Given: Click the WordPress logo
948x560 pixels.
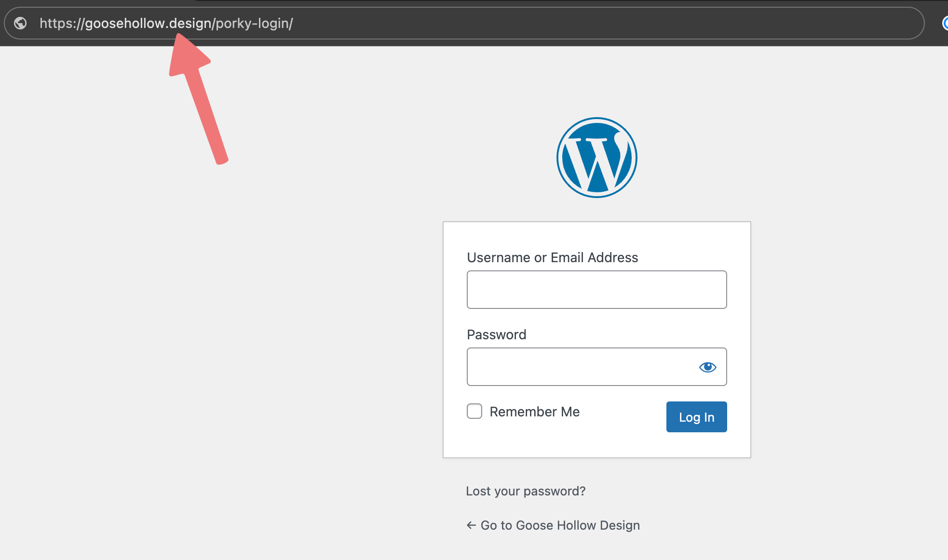Looking at the screenshot, I should 597,158.
